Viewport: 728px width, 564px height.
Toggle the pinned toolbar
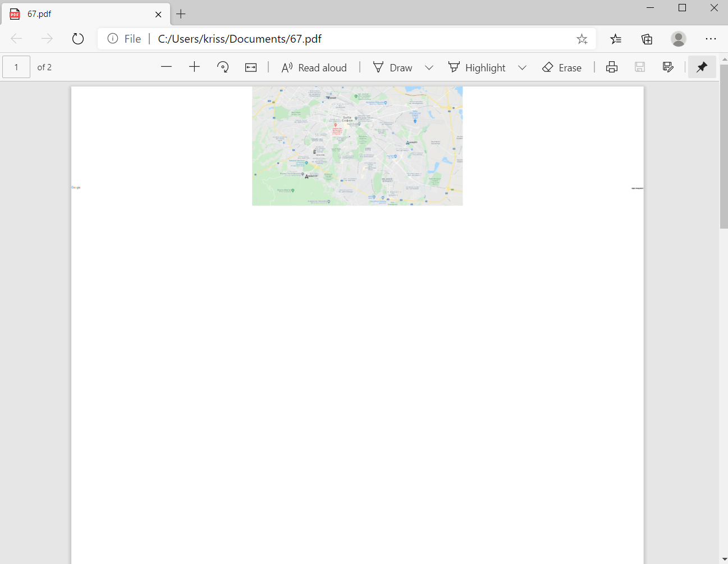pos(702,67)
